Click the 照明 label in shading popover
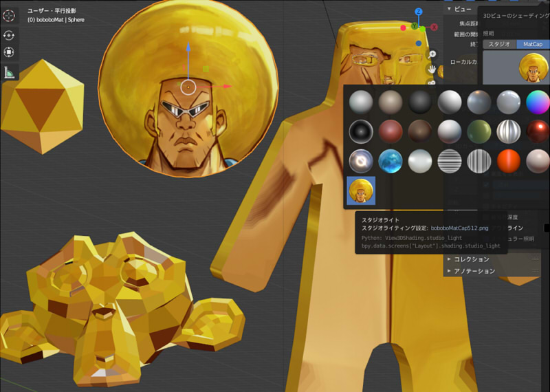Image resolution: width=550 pixels, height=392 pixels. click(488, 33)
